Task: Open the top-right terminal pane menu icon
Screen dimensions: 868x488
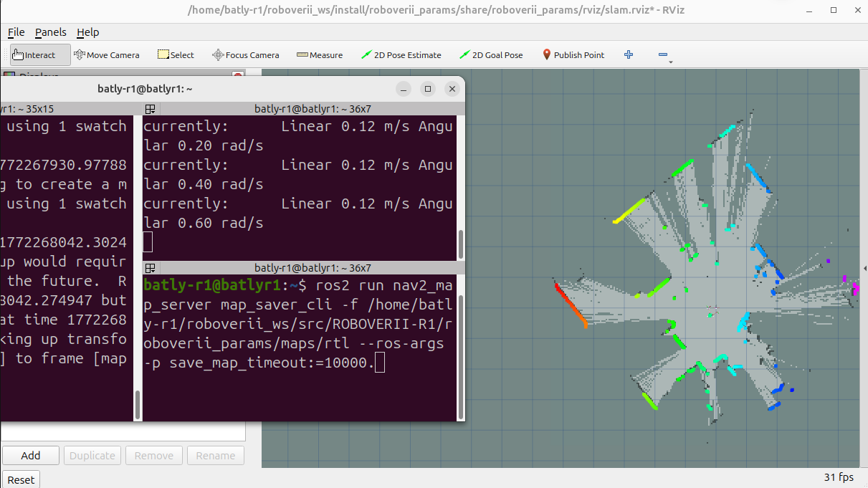Action: (151, 109)
